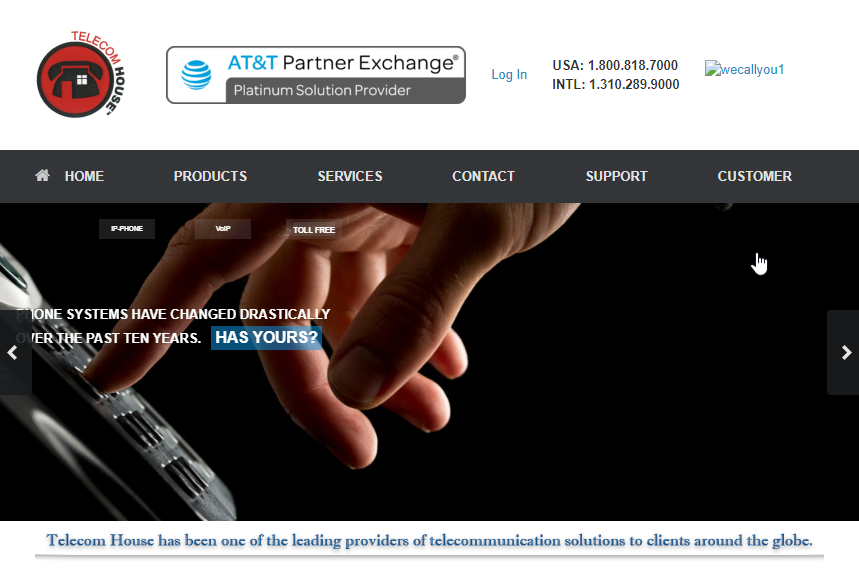
Task: Select the VoIP slide tab
Action: [x=223, y=229]
